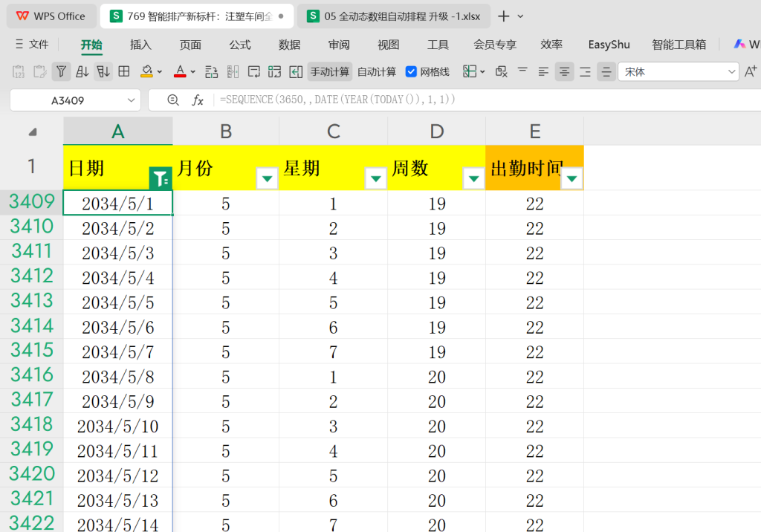Click the table borders grid icon
The image size is (761, 532).
(124, 72)
